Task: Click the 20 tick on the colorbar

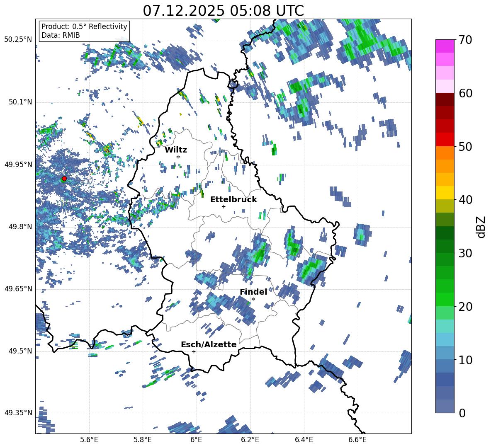Action: pos(465,307)
